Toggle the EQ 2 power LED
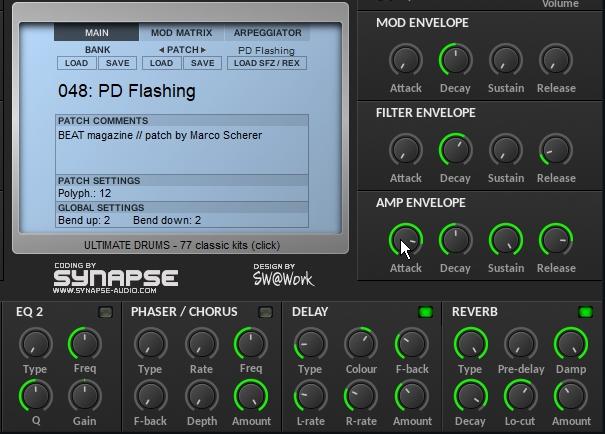This screenshot has width=605, height=434. tap(105, 313)
